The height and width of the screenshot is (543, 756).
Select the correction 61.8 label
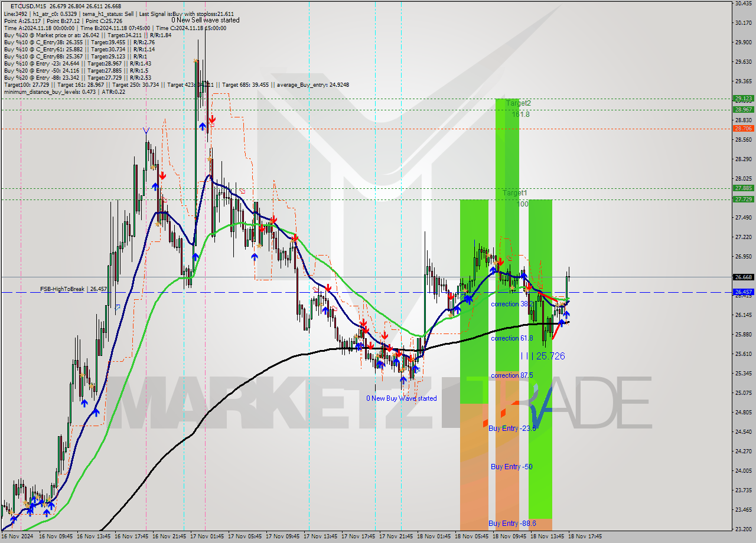coord(512,338)
